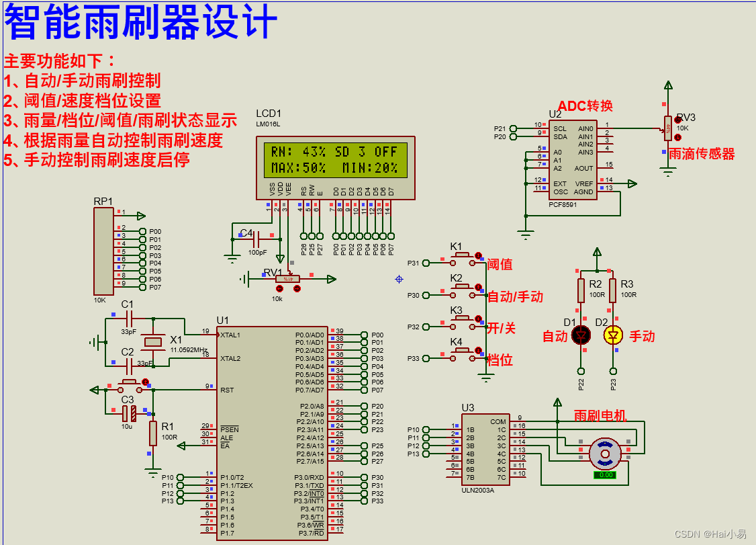Select the U1 microcontroller chip
Image resolution: width=756 pixels, height=545 pixels.
tap(272, 433)
